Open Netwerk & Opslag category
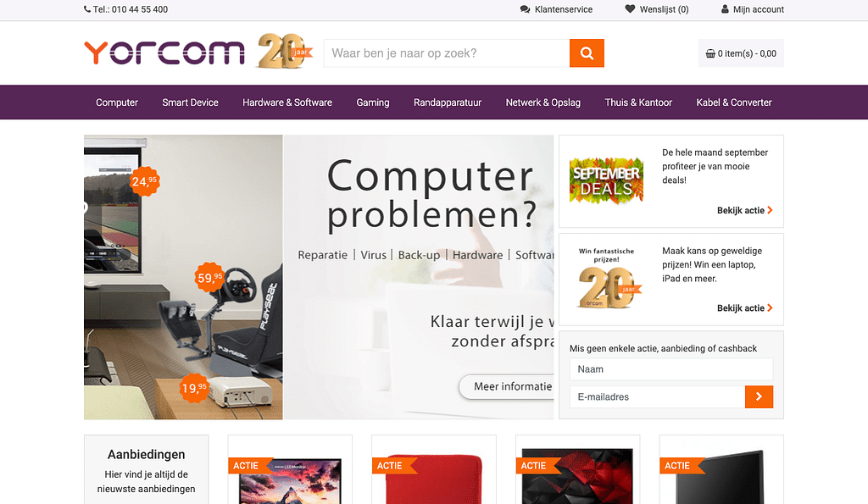Viewport: 868px width, 504px height. coord(543,102)
